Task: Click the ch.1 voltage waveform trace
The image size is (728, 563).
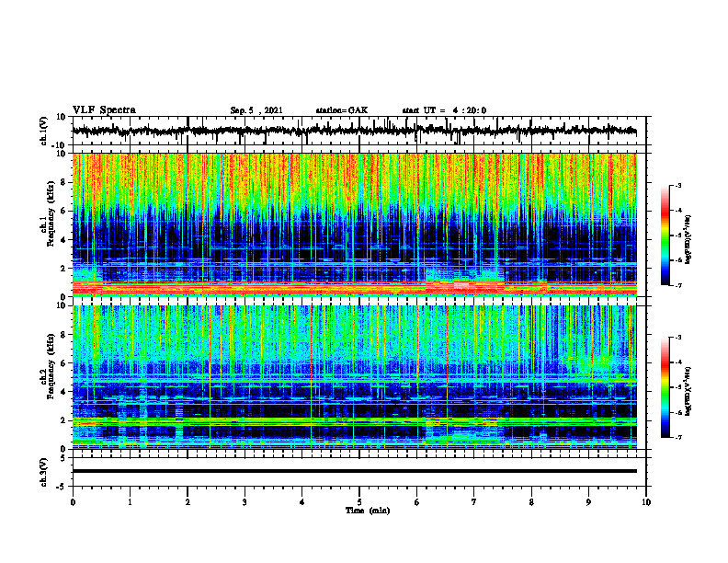Action: tap(354, 131)
